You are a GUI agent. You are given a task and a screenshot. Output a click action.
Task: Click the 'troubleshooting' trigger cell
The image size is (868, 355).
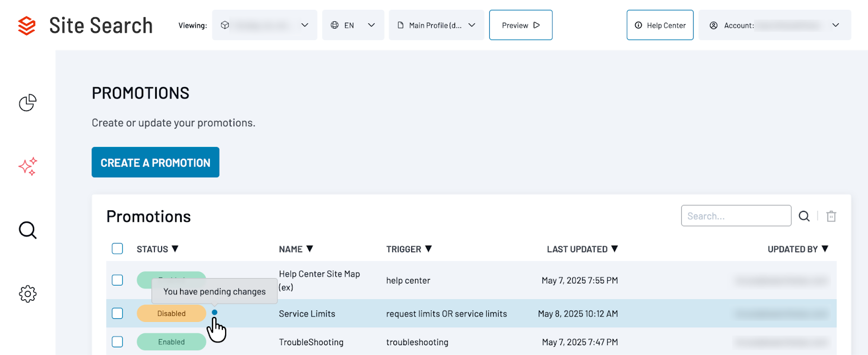tap(417, 342)
